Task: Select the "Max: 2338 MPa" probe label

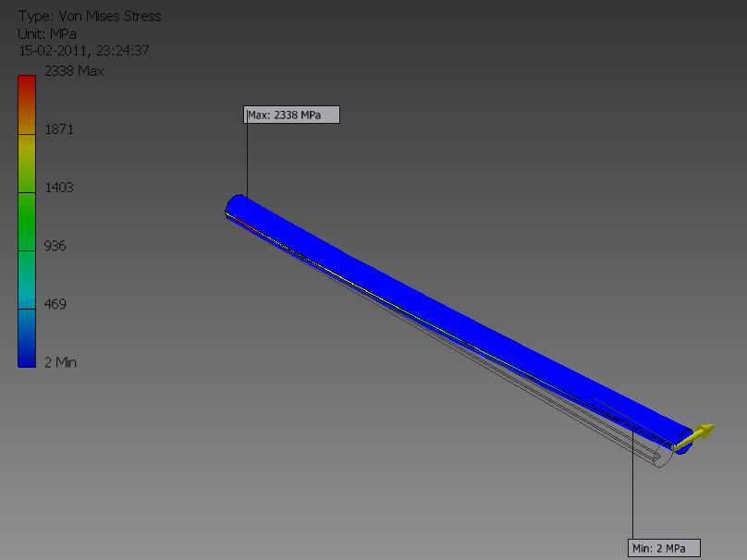Action: point(291,115)
